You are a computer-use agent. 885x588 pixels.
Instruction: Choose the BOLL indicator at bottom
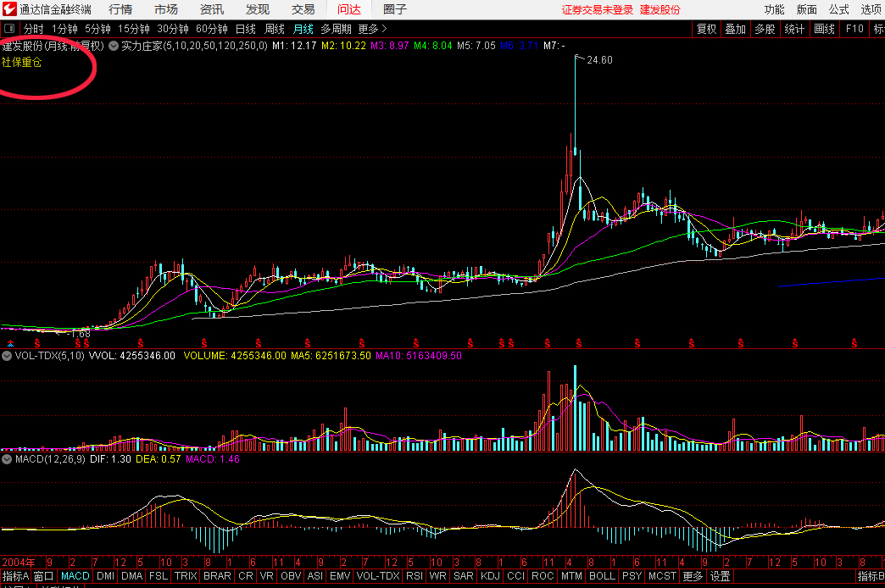click(x=602, y=576)
